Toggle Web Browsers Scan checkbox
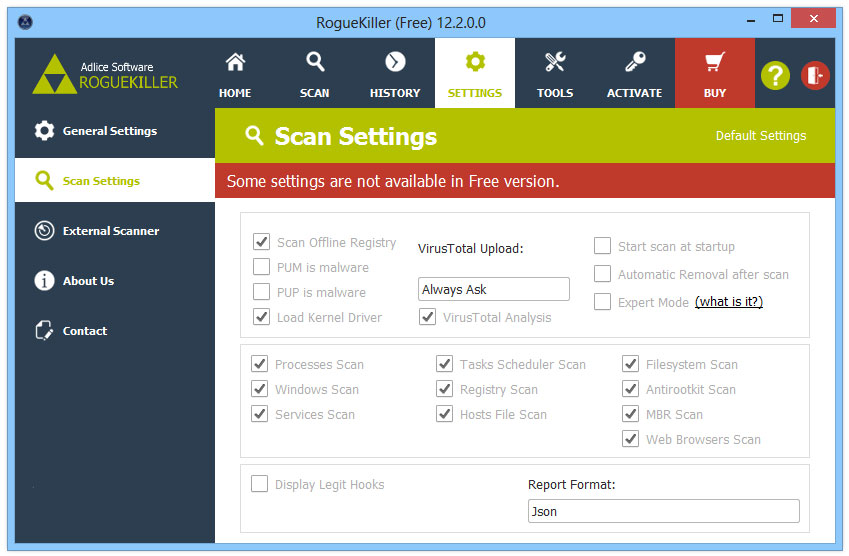 [x=630, y=439]
